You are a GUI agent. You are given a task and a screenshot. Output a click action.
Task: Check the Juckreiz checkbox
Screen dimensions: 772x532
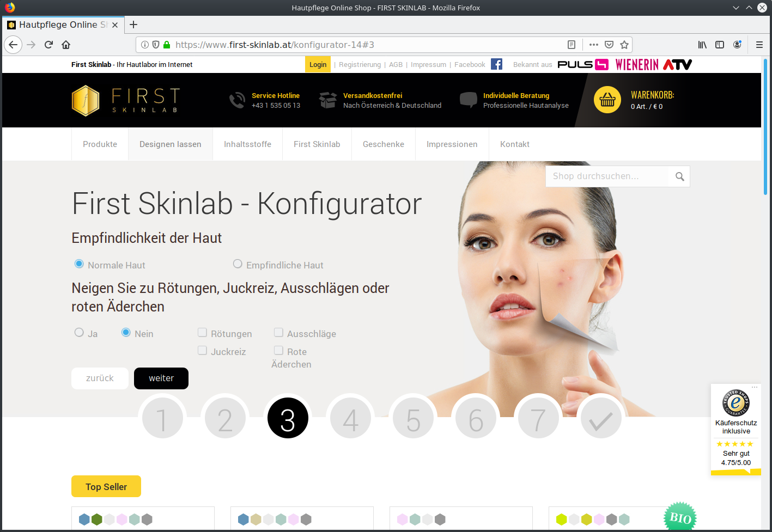click(x=202, y=351)
